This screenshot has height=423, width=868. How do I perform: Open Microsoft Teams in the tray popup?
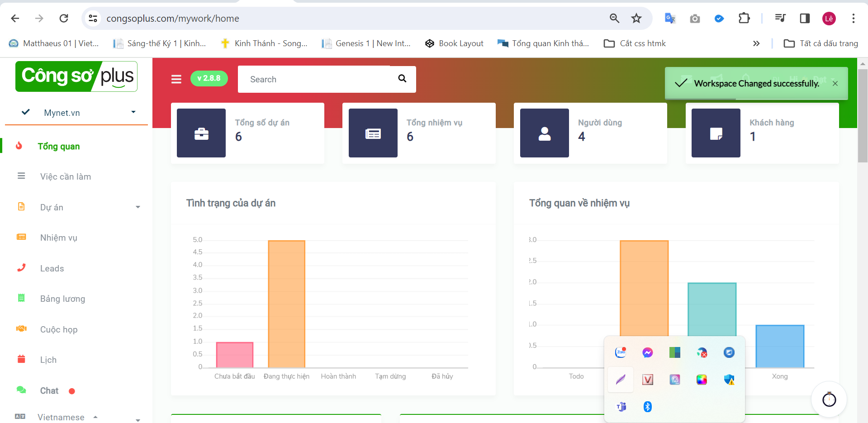pos(621,407)
